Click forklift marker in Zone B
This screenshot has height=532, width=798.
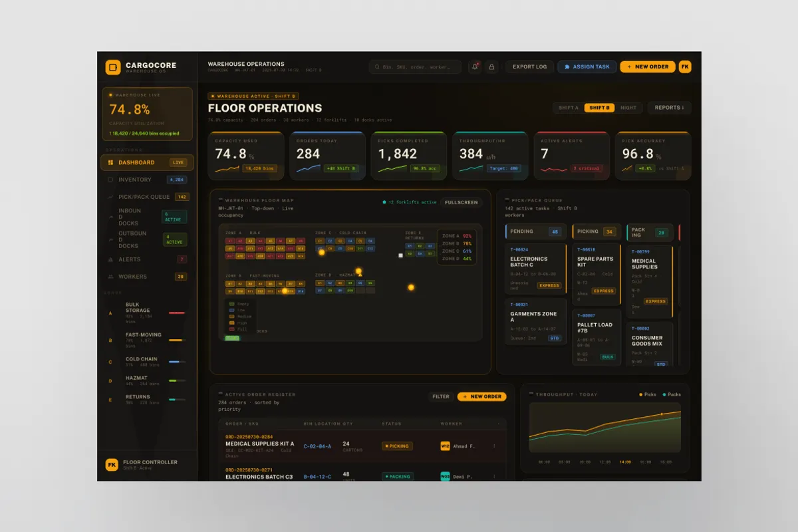pos(285,291)
